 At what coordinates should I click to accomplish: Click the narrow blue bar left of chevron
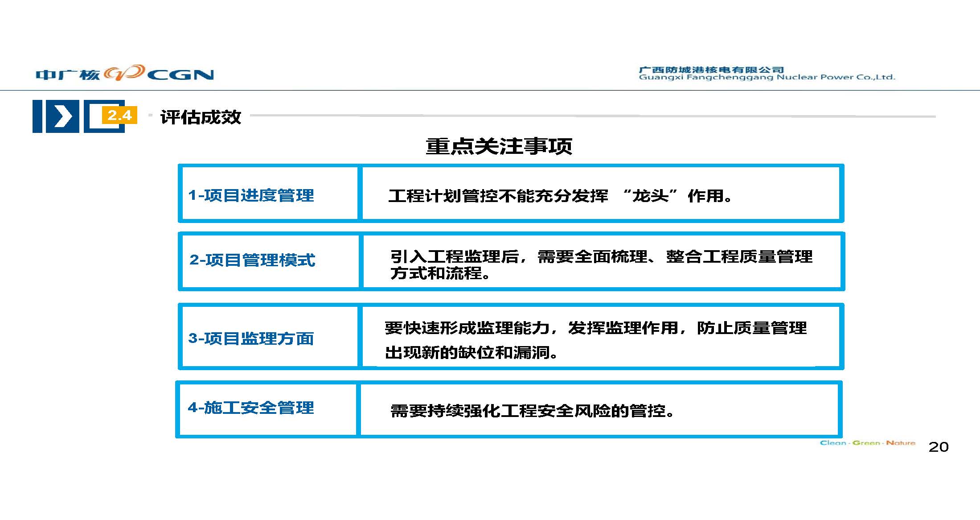click(37, 116)
